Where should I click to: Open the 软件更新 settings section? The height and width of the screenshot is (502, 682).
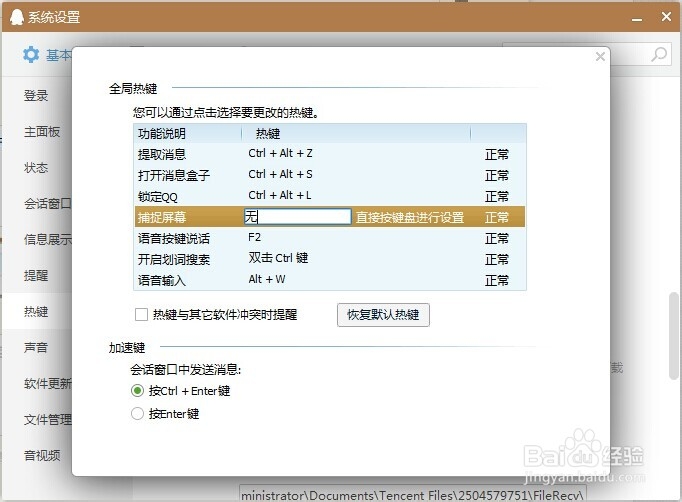[47, 384]
